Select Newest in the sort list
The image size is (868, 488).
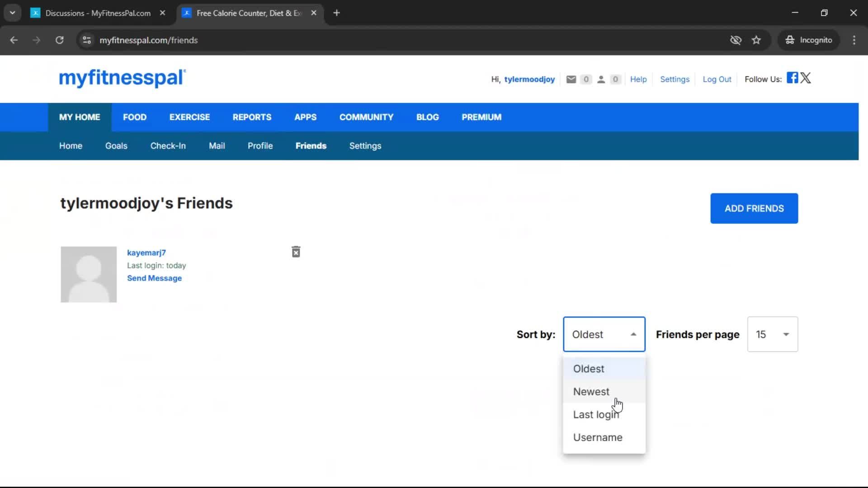[604, 392]
